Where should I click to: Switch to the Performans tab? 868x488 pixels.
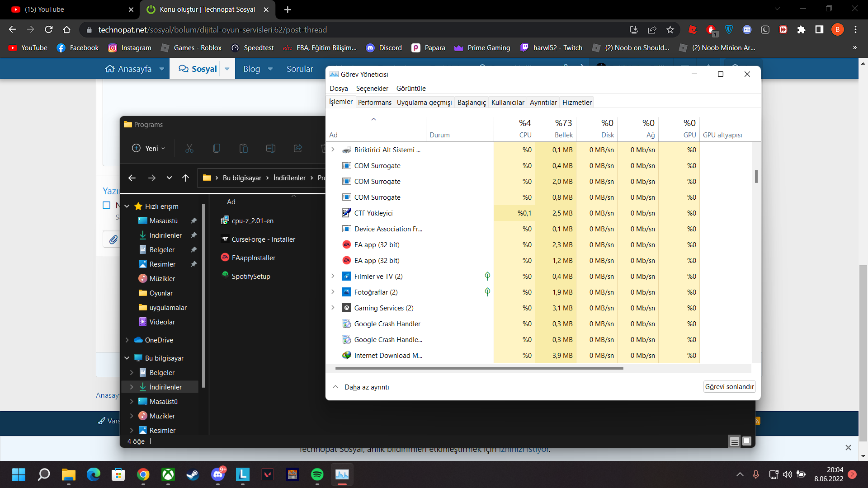pyautogui.click(x=374, y=103)
